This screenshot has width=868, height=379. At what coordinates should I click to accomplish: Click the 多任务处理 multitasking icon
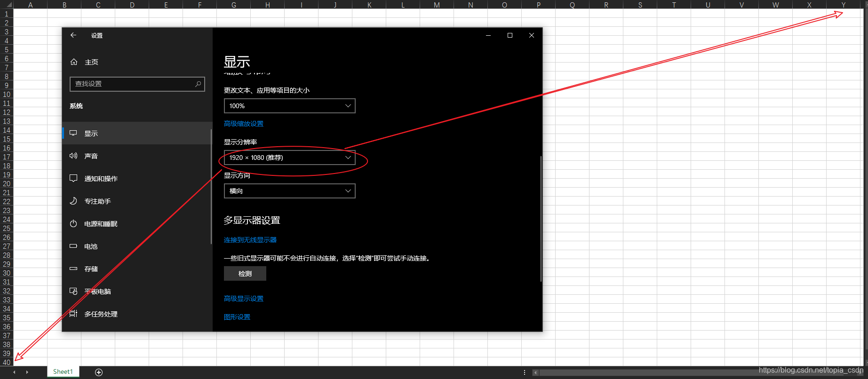73,314
